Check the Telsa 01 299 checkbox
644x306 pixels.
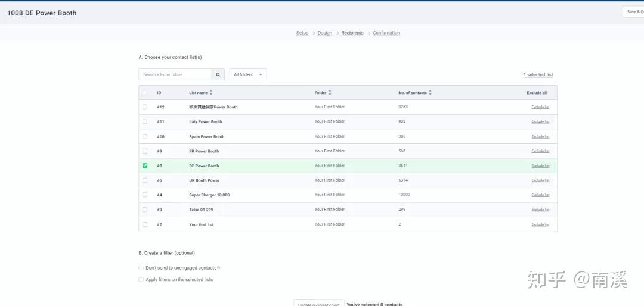coord(144,210)
